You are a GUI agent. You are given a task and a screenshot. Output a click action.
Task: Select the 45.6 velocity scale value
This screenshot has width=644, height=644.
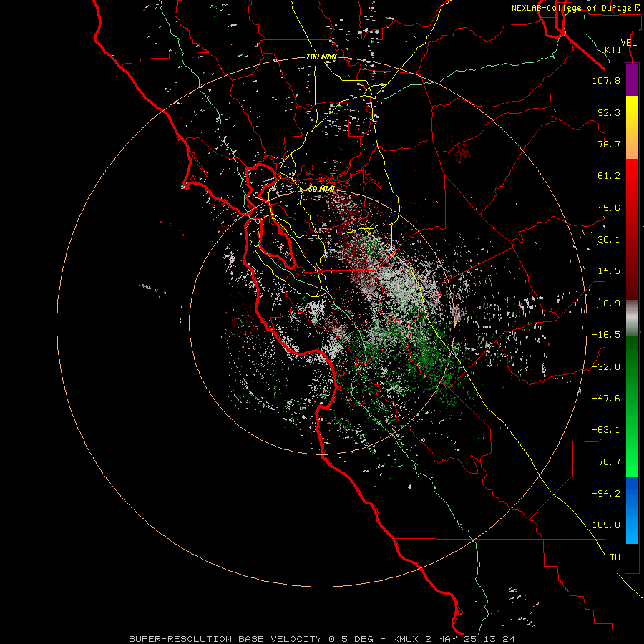(609, 208)
